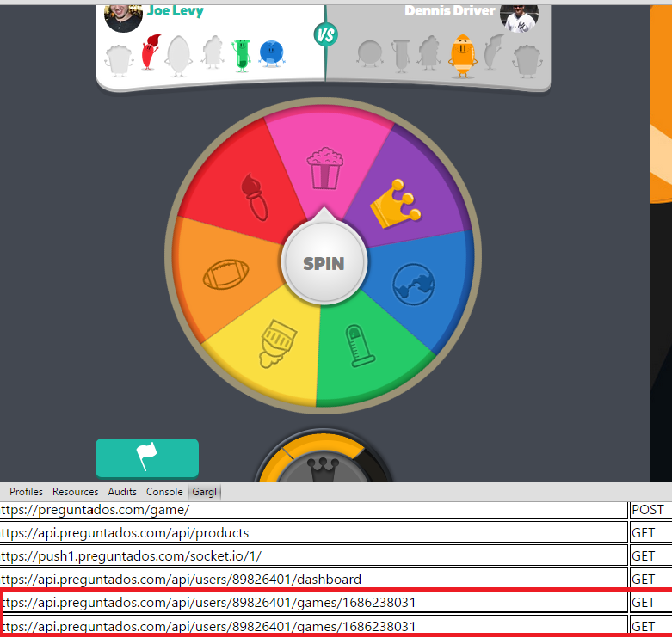
Task: Switch to the Gargl tab
Action: pos(205,492)
